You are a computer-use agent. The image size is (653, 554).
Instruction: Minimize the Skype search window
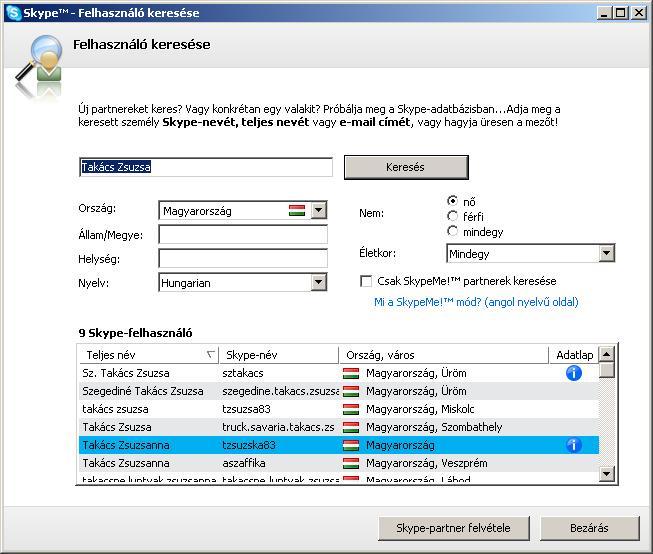[x=605, y=13]
